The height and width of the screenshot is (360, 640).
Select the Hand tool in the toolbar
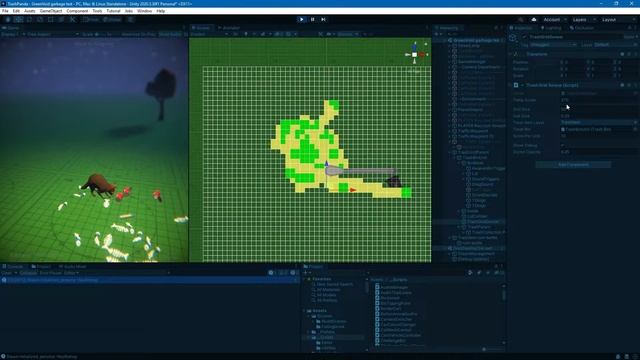click(x=8, y=19)
